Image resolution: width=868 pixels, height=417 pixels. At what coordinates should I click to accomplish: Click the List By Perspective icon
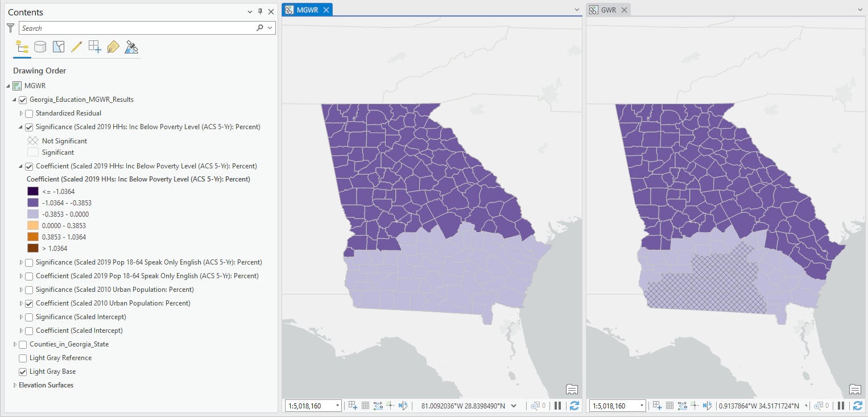(x=131, y=47)
